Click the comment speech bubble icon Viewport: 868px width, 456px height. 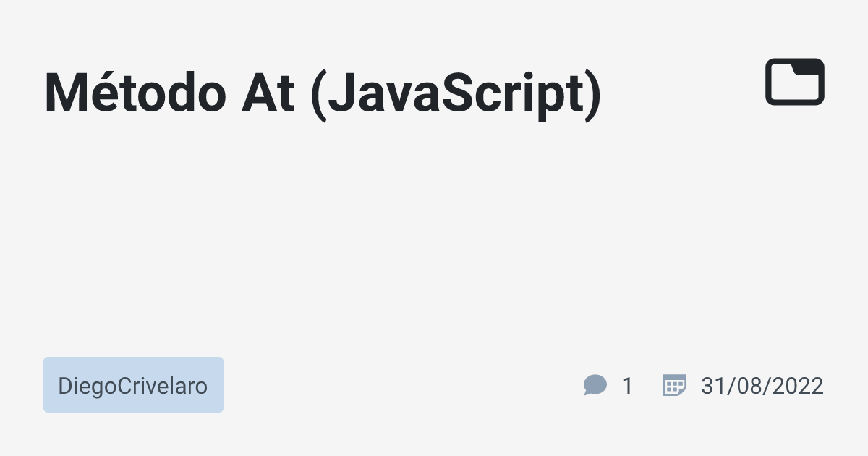[x=595, y=385]
